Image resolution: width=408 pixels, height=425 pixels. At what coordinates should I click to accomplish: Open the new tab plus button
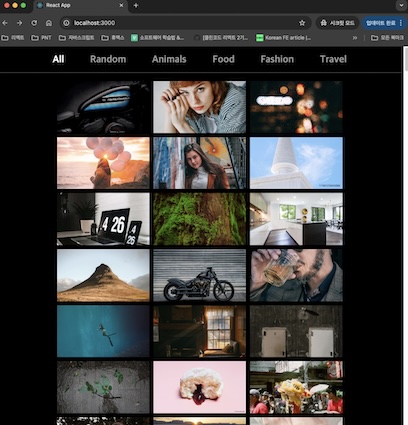click(136, 5)
